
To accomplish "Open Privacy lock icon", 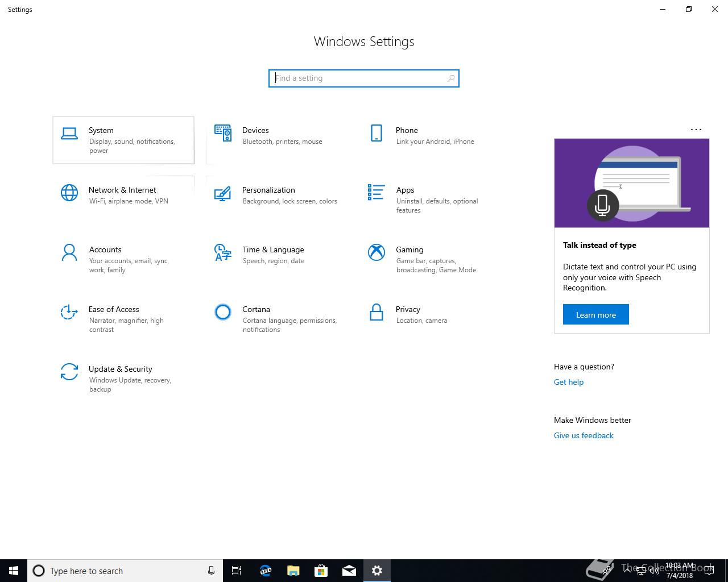I will click(x=376, y=312).
